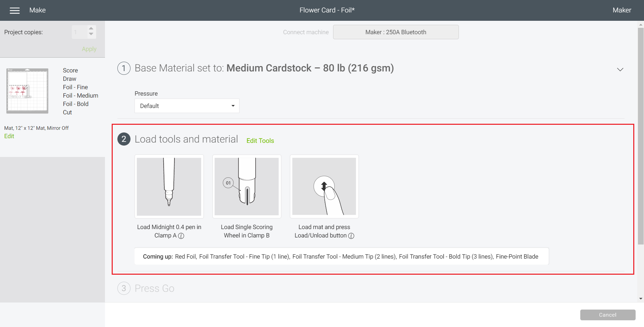The height and width of the screenshot is (327, 644).
Task: Click the Single Scoring Wheel illustration
Action: click(x=247, y=186)
